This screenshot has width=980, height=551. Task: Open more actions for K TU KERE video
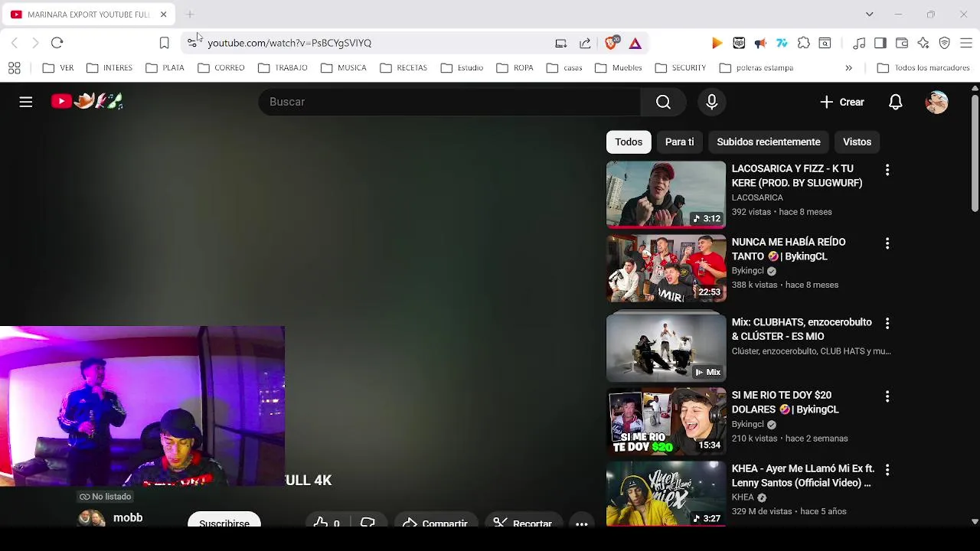point(887,170)
